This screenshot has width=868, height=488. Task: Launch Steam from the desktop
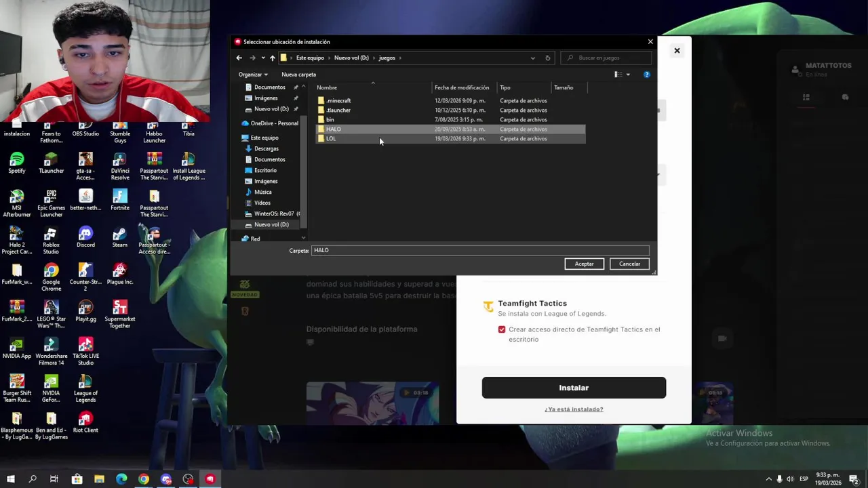point(120,237)
